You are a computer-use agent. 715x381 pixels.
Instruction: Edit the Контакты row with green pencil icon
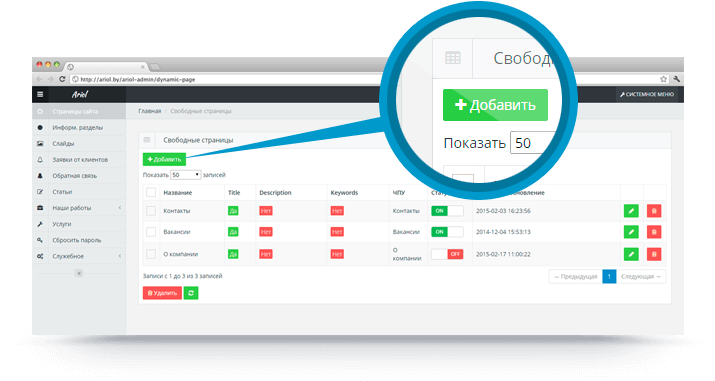point(631,211)
